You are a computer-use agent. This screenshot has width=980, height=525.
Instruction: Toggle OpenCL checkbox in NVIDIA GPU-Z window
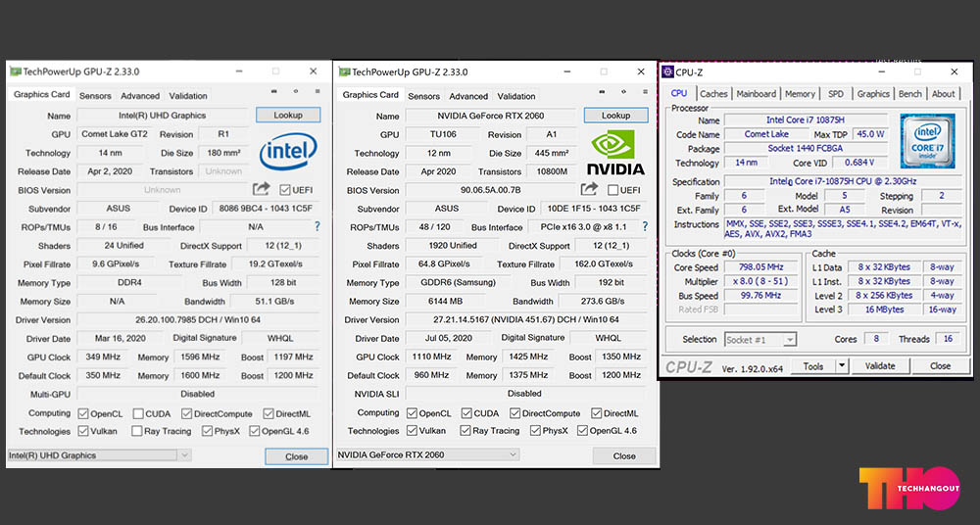(x=412, y=413)
